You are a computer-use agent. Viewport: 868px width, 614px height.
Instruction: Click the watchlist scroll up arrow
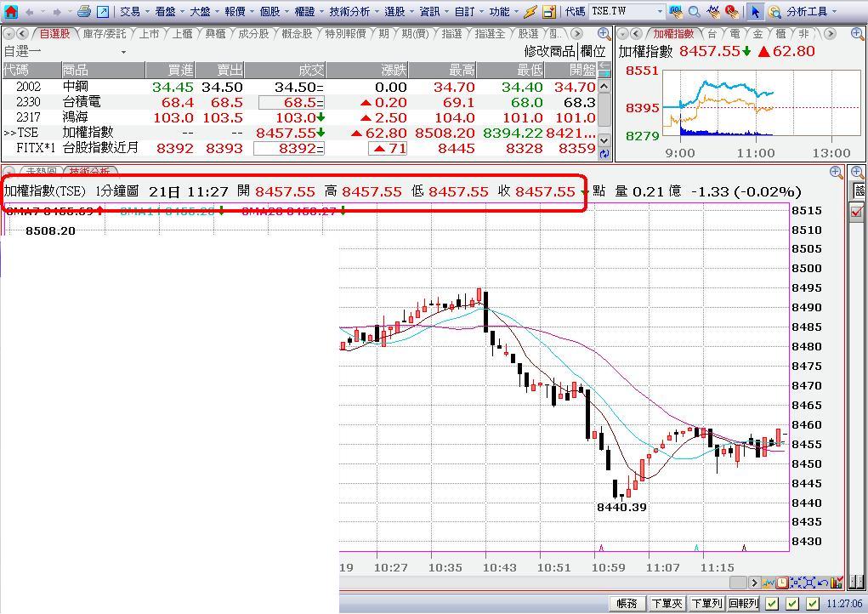(x=604, y=87)
